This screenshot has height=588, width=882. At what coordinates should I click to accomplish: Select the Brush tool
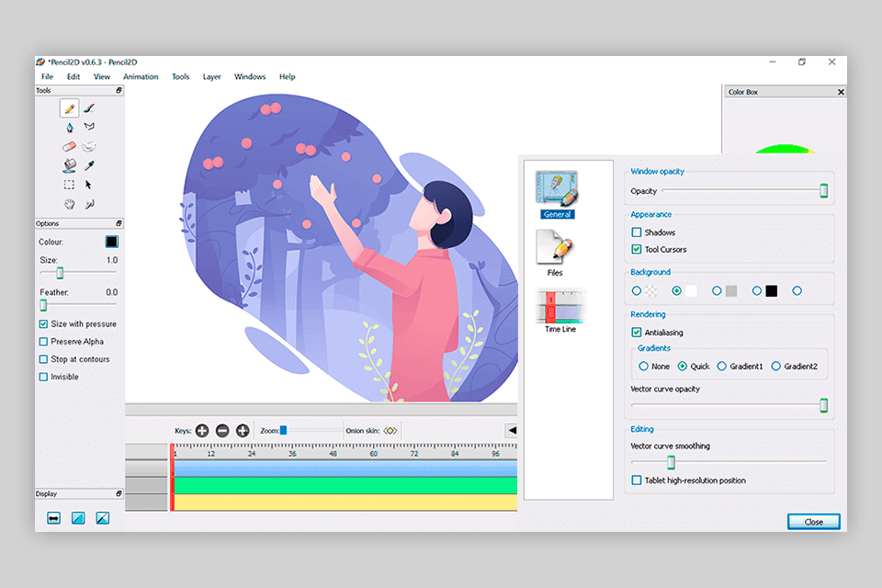tap(89, 107)
